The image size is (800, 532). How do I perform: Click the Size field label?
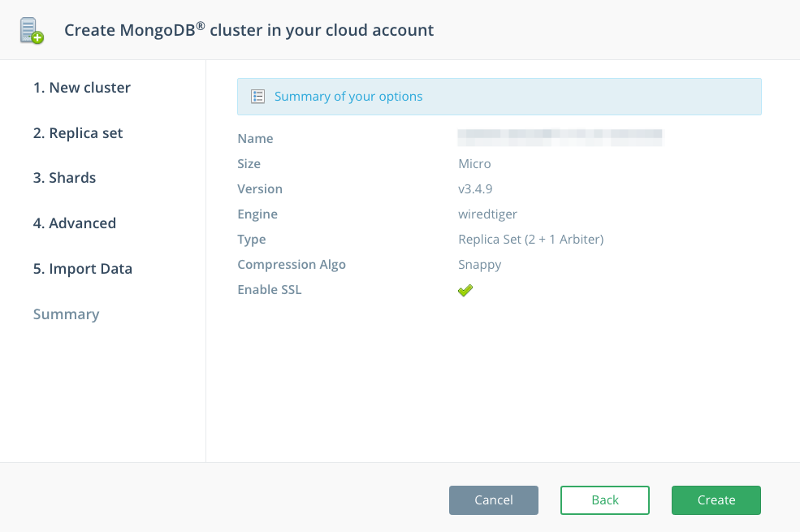(x=249, y=164)
